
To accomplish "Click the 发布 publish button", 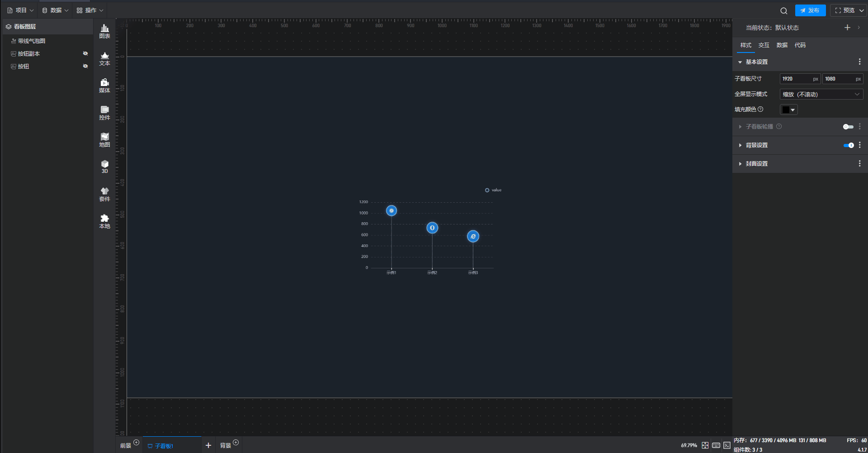I will [x=810, y=10].
